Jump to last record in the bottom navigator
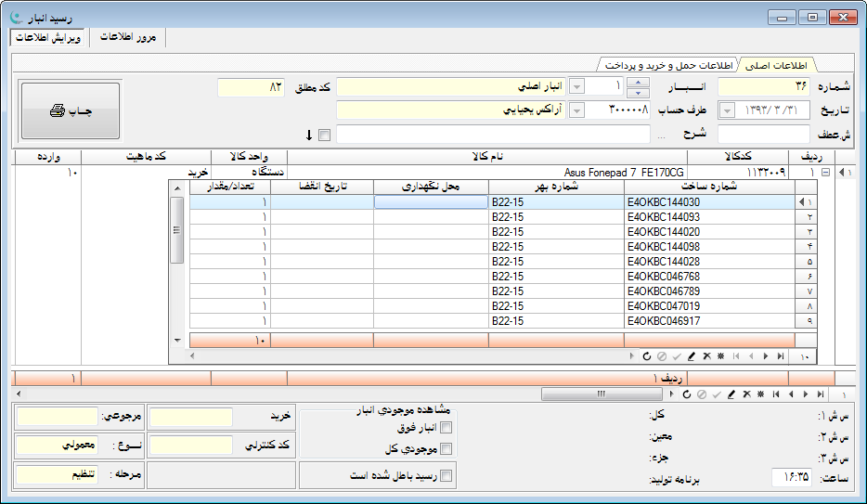This screenshot has width=867, height=504. point(819,394)
